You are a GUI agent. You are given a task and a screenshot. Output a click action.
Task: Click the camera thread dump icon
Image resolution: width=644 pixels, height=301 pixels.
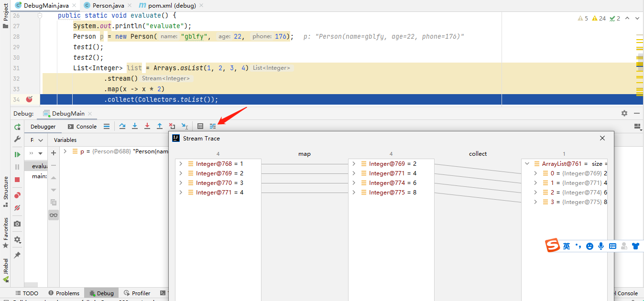pyautogui.click(x=17, y=224)
